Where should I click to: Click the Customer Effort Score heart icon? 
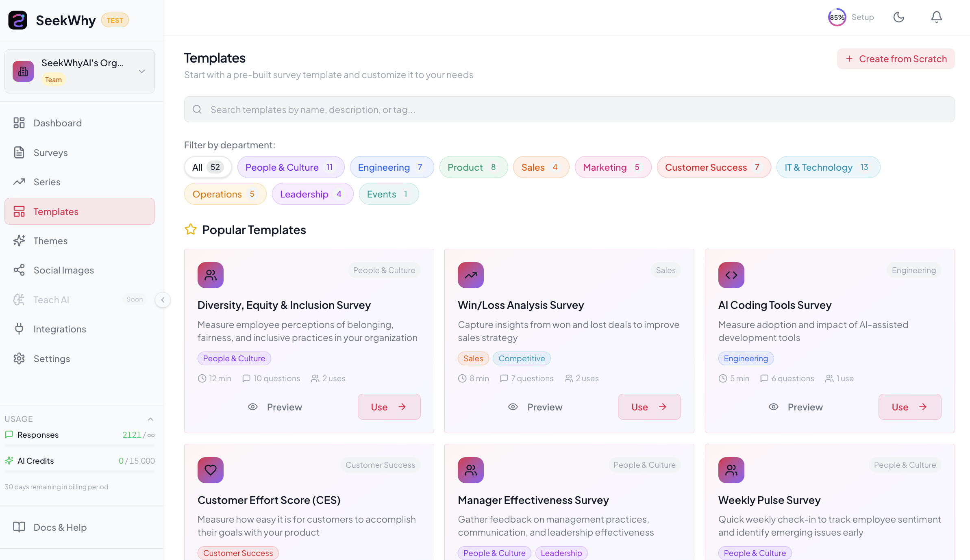point(210,470)
